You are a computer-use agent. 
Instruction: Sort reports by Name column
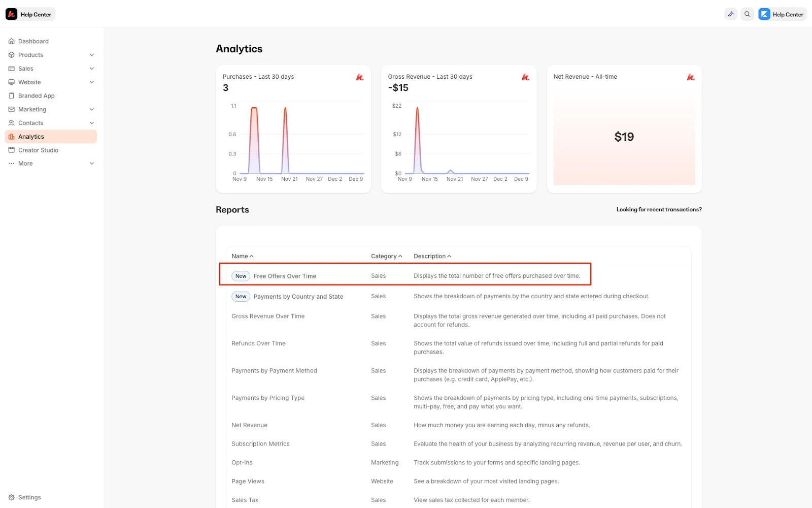243,256
